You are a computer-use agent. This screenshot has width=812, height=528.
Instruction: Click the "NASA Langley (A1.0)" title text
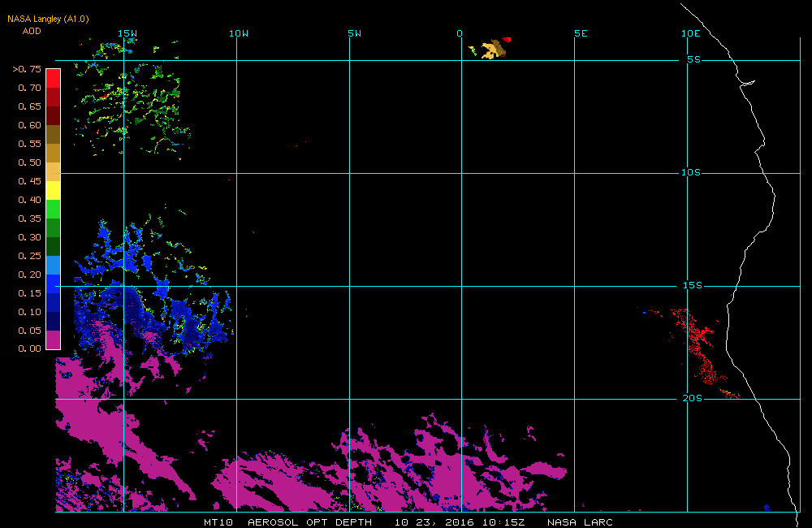pyautogui.click(x=48, y=19)
